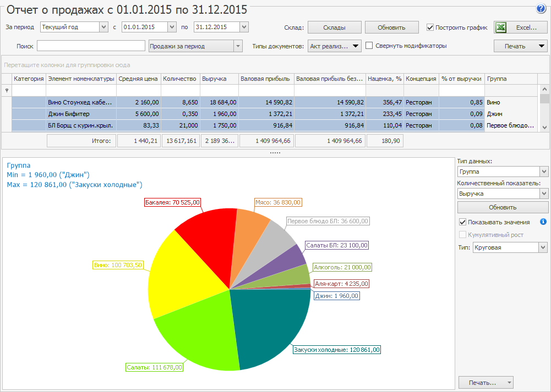Open the arrow on the bottom Печать... button
The width and height of the screenshot is (551, 392).
click(x=509, y=382)
